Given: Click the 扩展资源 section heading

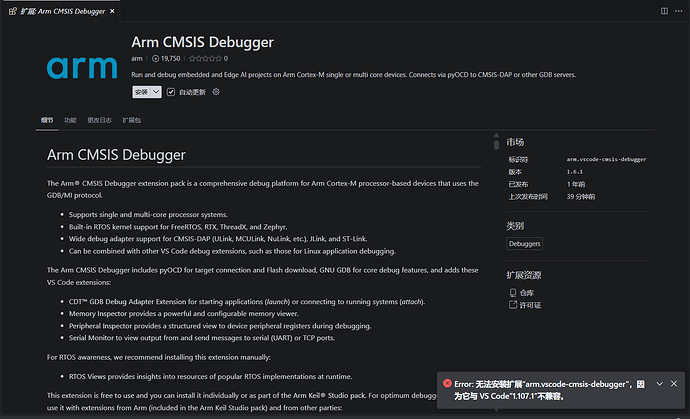Looking at the screenshot, I should (524, 275).
